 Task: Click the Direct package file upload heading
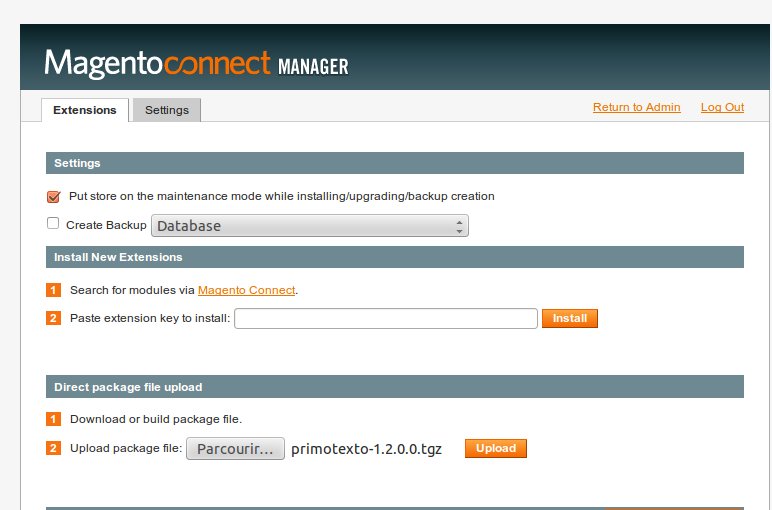(128, 387)
